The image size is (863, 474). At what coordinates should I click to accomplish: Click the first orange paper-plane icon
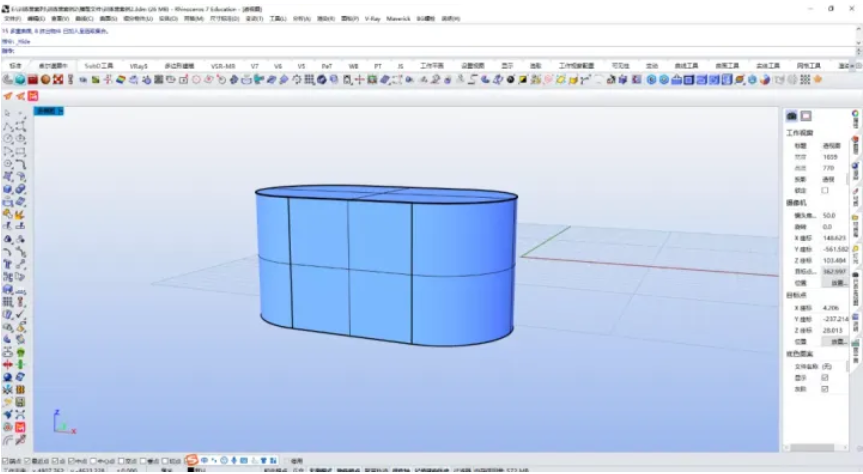(x=8, y=96)
